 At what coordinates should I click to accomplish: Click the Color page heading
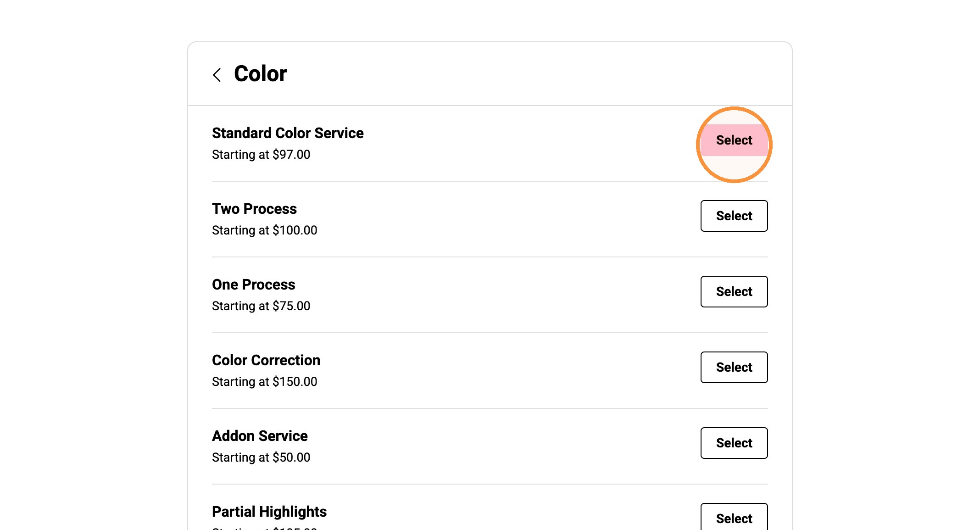pyautogui.click(x=261, y=74)
